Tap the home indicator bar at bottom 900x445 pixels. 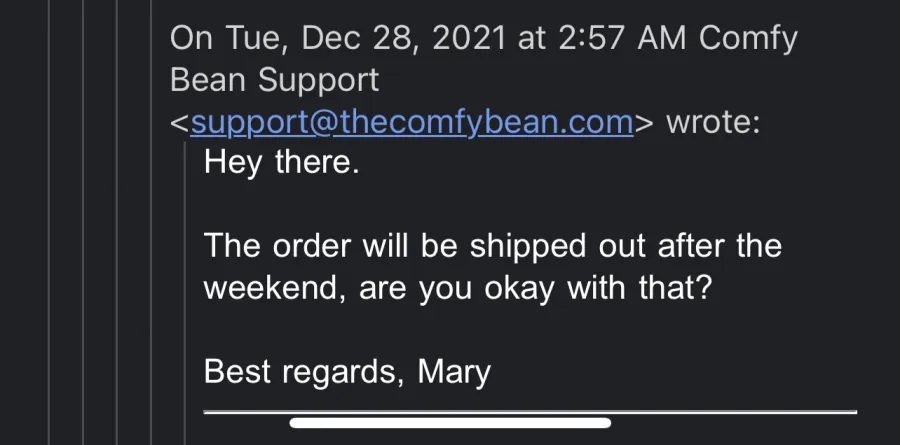(450, 423)
